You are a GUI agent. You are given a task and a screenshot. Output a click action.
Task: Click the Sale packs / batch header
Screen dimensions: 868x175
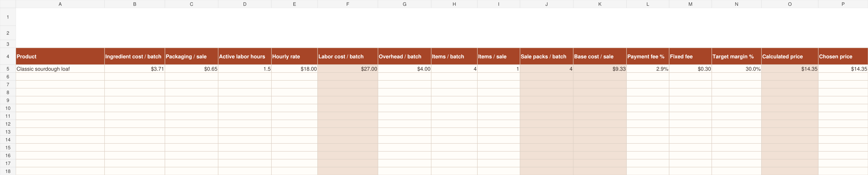546,56
